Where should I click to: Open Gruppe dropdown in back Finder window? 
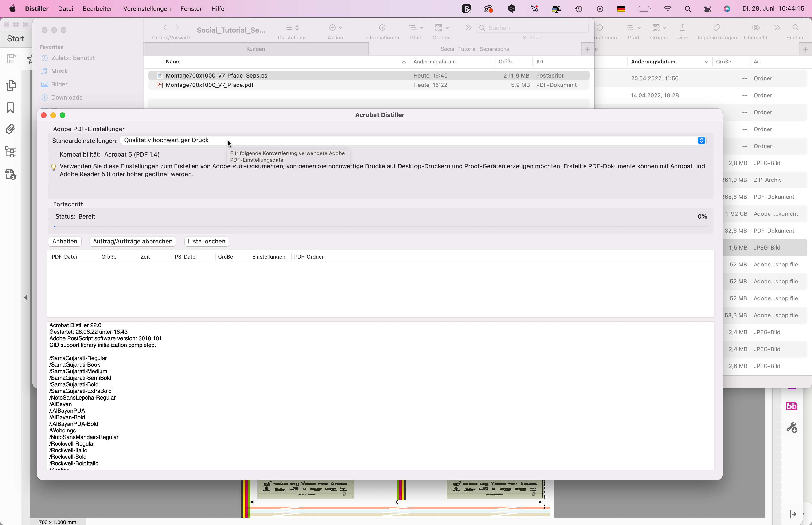(x=659, y=28)
